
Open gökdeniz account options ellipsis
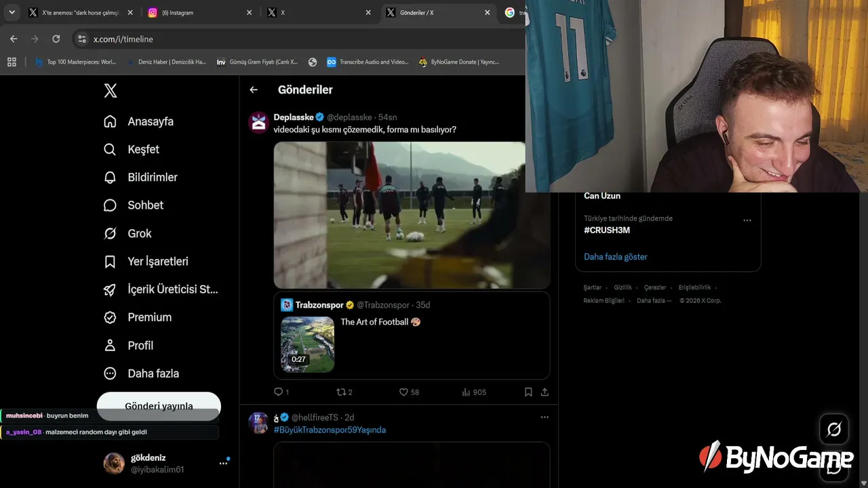[223, 463]
